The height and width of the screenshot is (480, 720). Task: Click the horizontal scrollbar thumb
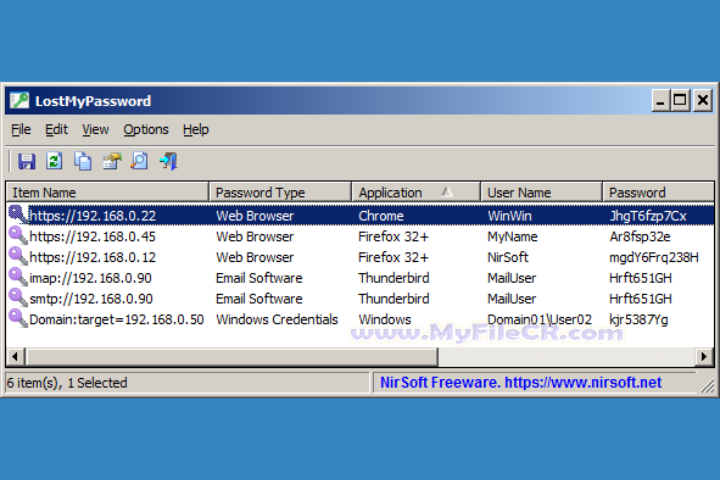(x=231, y=356)
